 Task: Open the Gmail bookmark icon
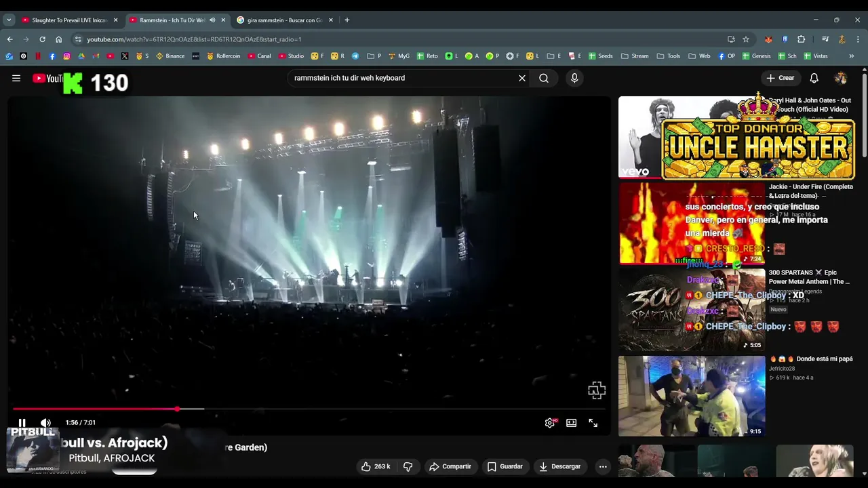(96, 56)
